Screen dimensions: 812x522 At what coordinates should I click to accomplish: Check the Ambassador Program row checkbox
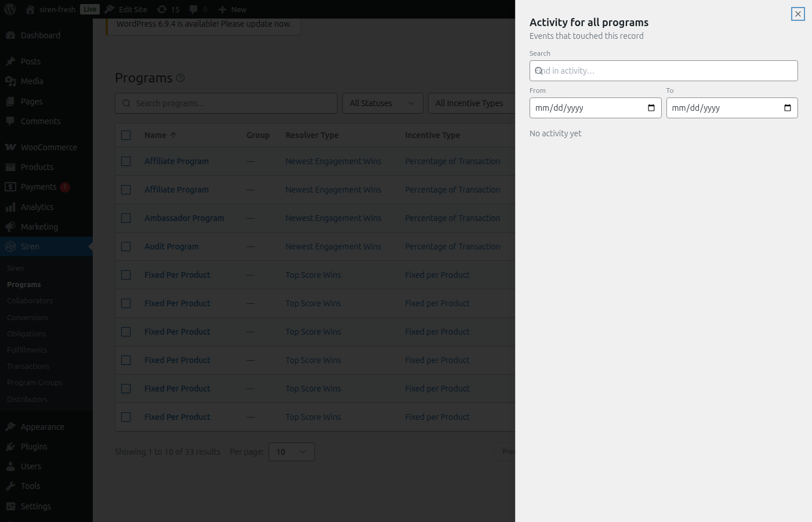[126, 218]
